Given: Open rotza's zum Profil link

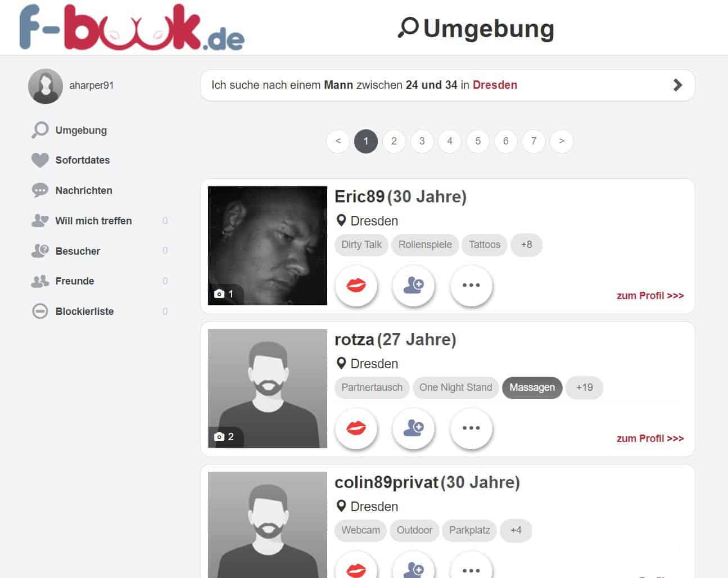Looking at the screenshot, I should [x=650, y=439].
